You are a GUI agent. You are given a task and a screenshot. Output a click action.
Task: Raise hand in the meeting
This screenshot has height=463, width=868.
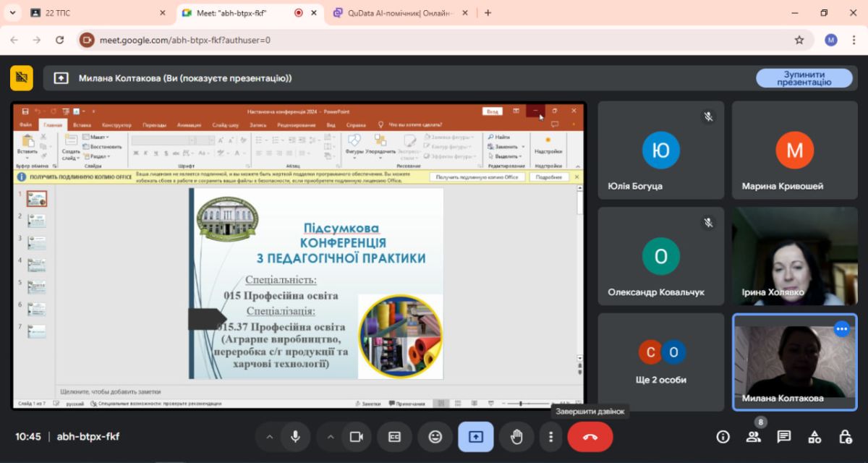point(516,437)
